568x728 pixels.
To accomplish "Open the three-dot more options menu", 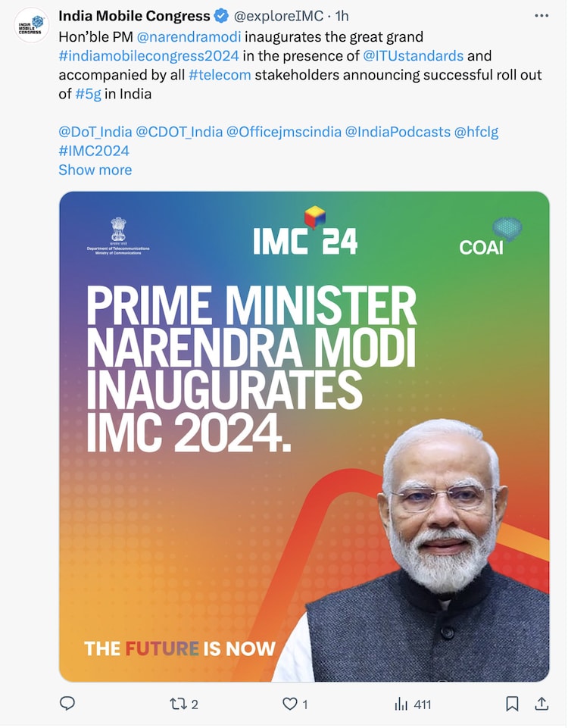I will click(x=541, y=16).
